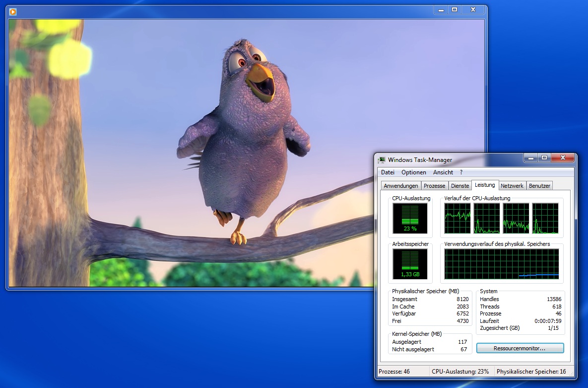Viewport: 588px width, 388px height.
Task: Open the Ansicht menu
Action: click(x=443, y=172)
